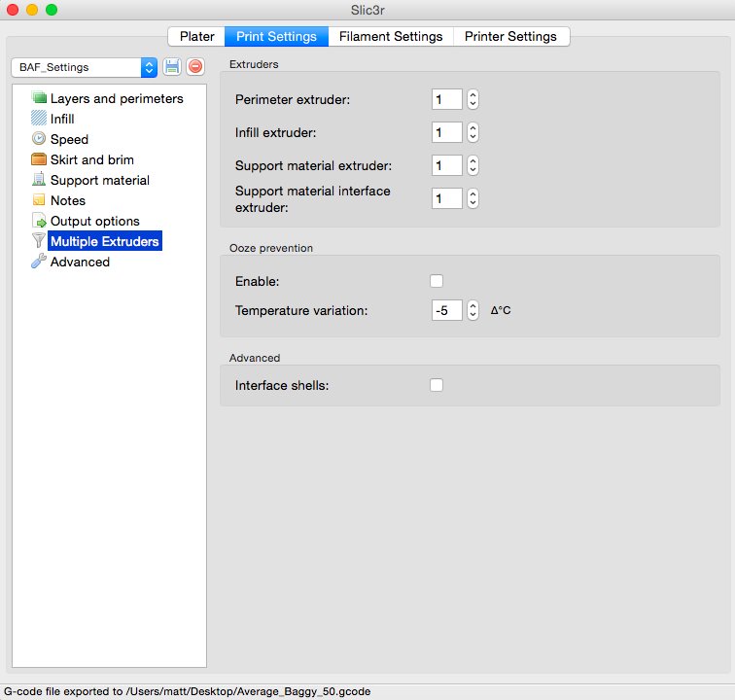The height and width of the screenshot is (700, 735).
Task: Click the save preset floppy disk icon
Action: click(172, 67)
